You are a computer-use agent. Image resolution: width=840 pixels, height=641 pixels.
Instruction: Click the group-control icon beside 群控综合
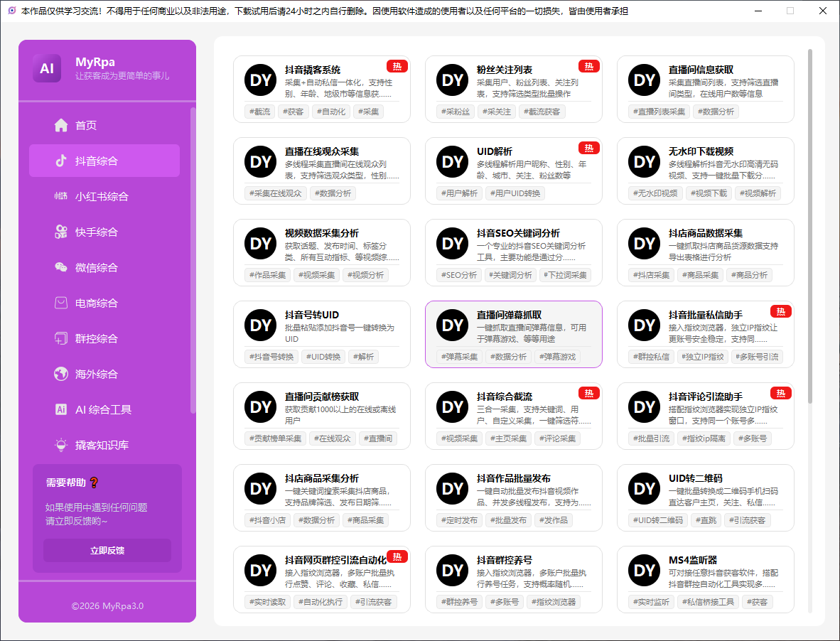coord(61,338)
